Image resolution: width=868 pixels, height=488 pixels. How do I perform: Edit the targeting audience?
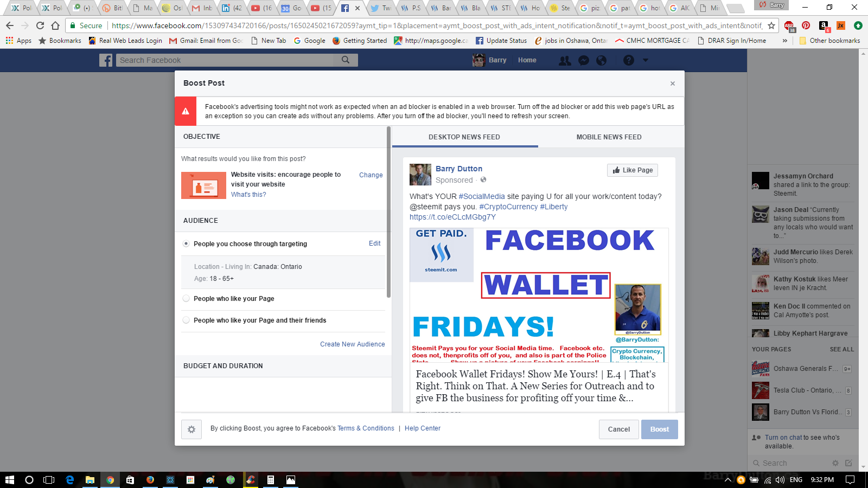375,243
